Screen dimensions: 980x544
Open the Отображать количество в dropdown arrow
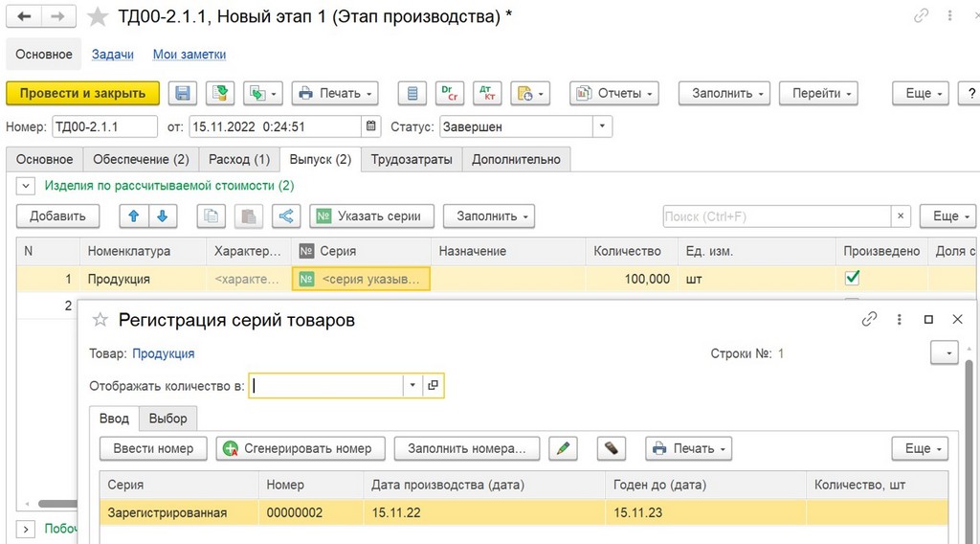click(x=412, y=385)
